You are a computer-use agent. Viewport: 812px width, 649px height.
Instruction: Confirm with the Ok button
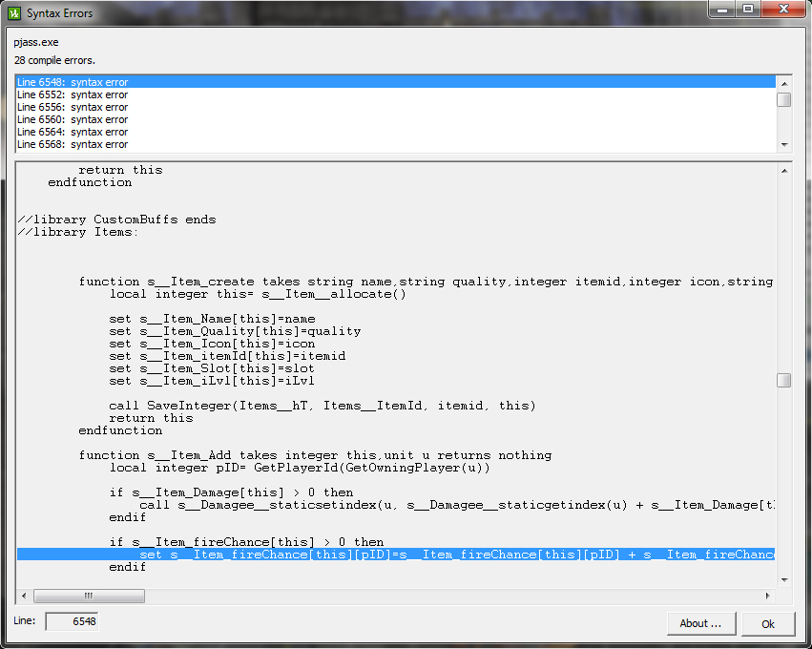(x=768, y=623)
